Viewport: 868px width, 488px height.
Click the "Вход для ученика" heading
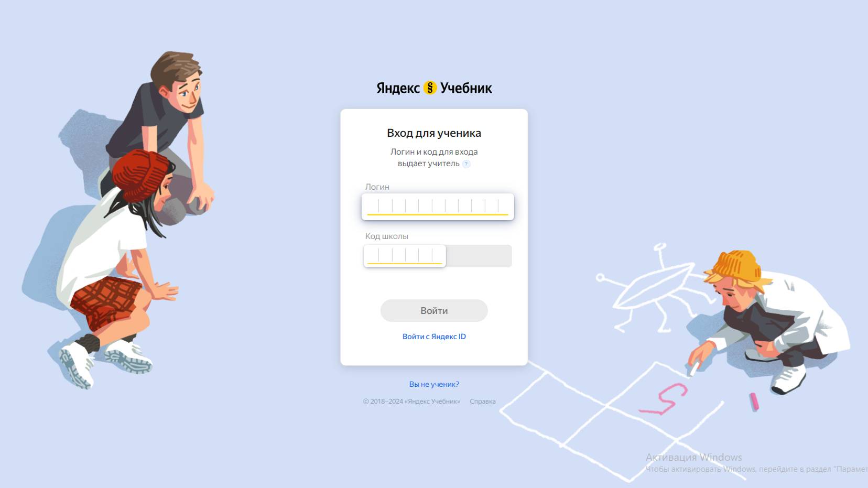(434, 133)
